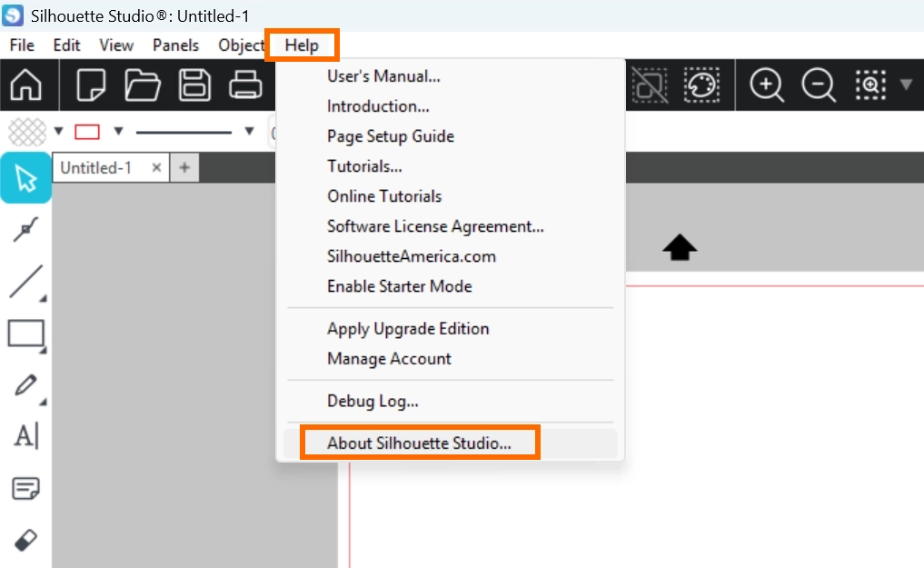Open the Panels menu
The image size is (924, 568).
click(x=175, y=45)
